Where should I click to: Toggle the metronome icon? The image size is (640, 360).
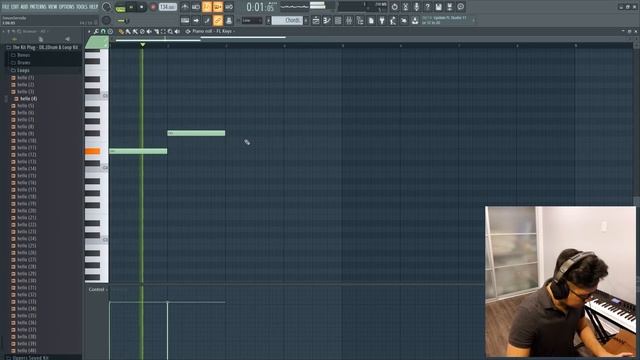tap(185, 7)
